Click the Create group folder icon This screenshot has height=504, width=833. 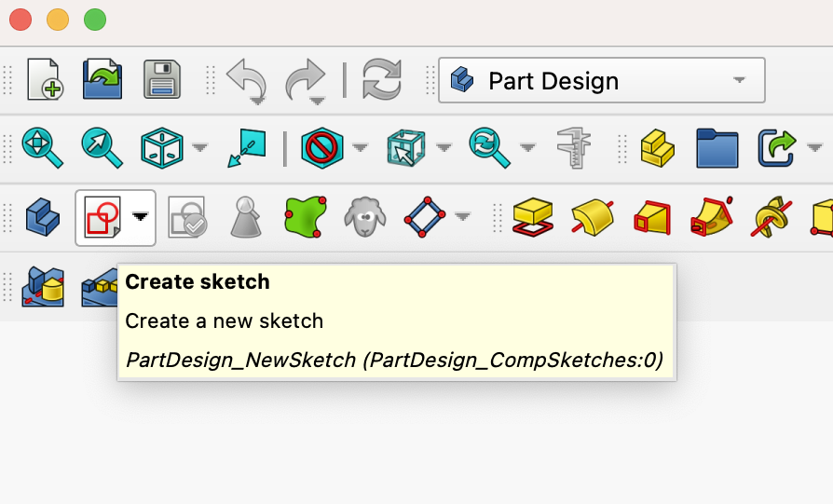click(717, 148)
